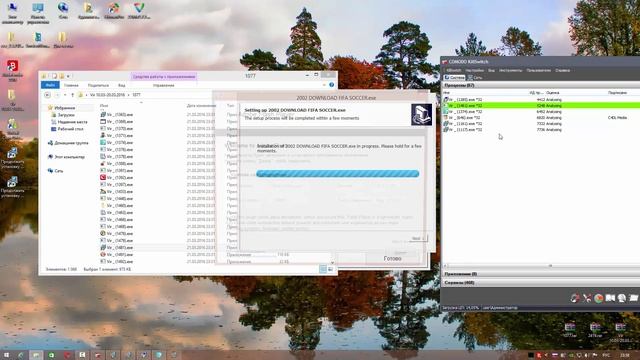Select process Vir_(1161).exe in KillSwitch

pos(542,124)
